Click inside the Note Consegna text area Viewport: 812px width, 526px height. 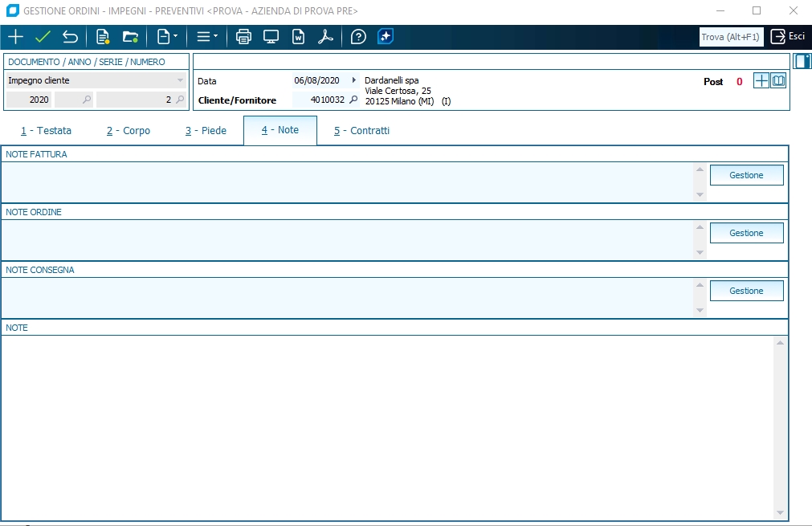[347, 298]
